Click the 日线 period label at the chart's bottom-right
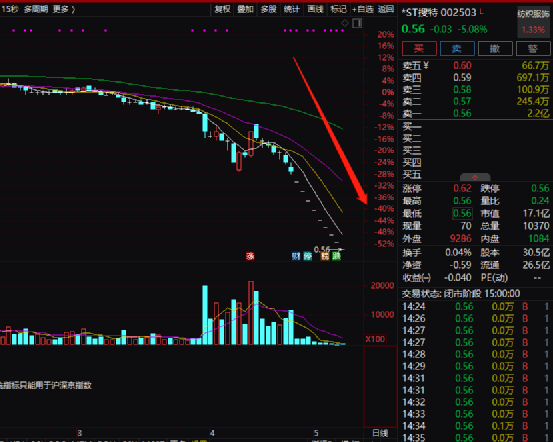The image size is (553, 442). pyautogui.click(x=380, y=433)
